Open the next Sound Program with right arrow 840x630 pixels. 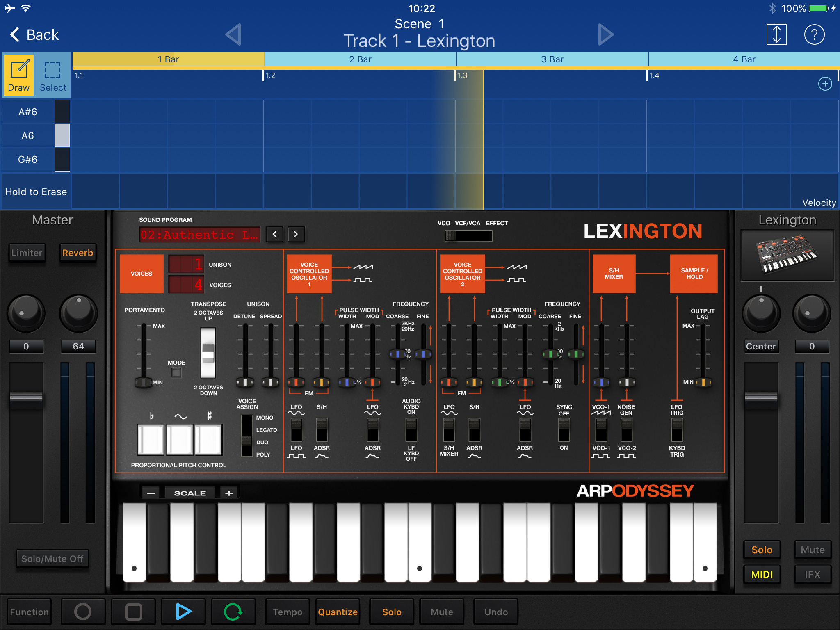click(296, 234)
